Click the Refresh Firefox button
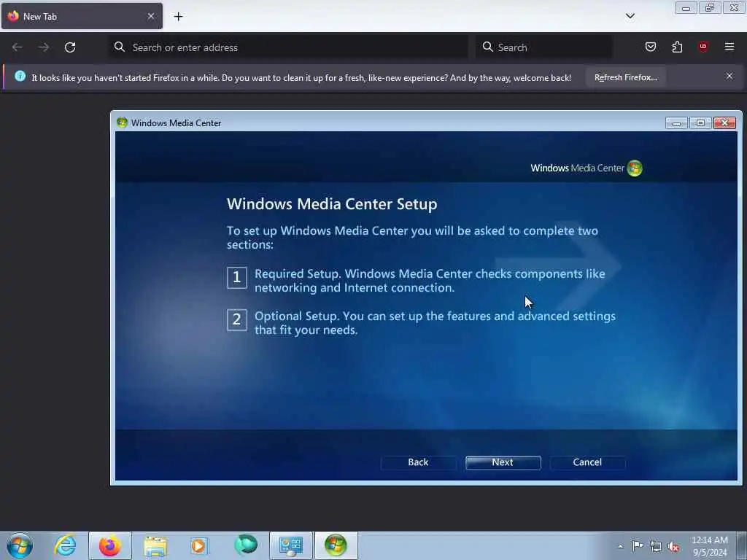Screen dimensions: 747x560 click(625, 77)
